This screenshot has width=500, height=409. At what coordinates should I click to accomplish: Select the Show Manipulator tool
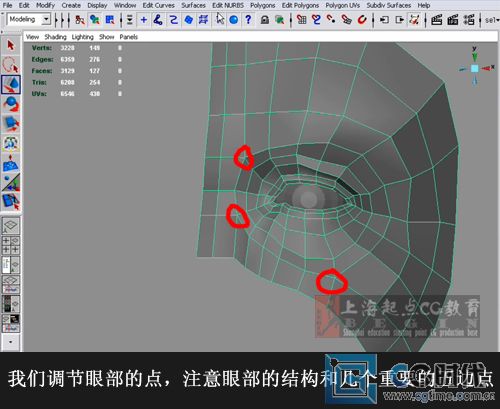(x=11, y=182)
